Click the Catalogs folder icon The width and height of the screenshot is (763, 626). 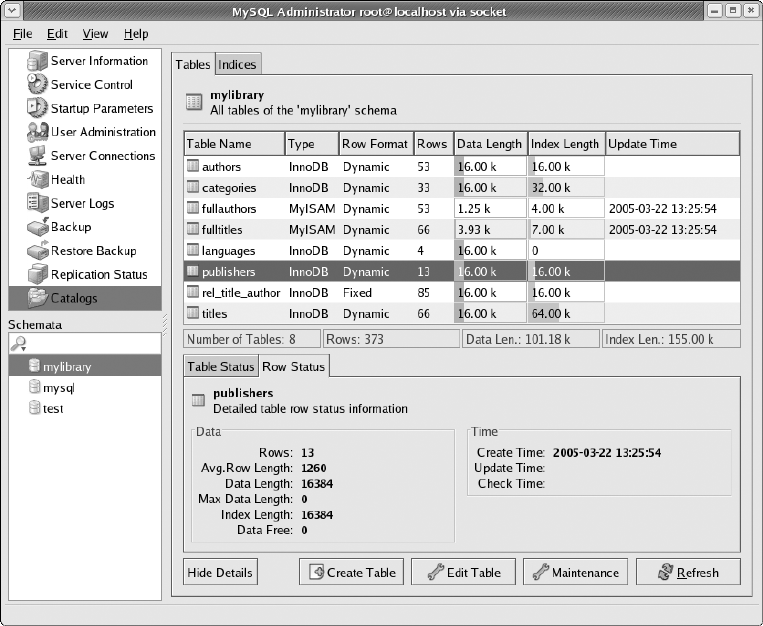(x=37, y=298)
